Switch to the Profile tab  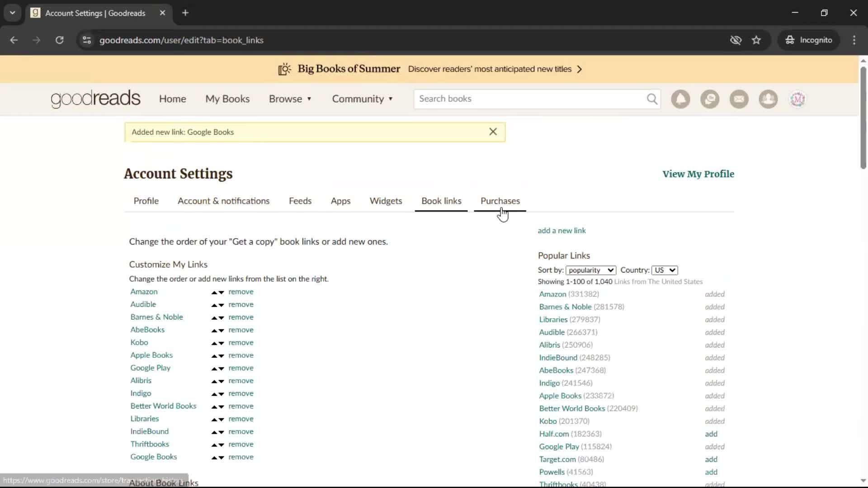coord(146,201)
